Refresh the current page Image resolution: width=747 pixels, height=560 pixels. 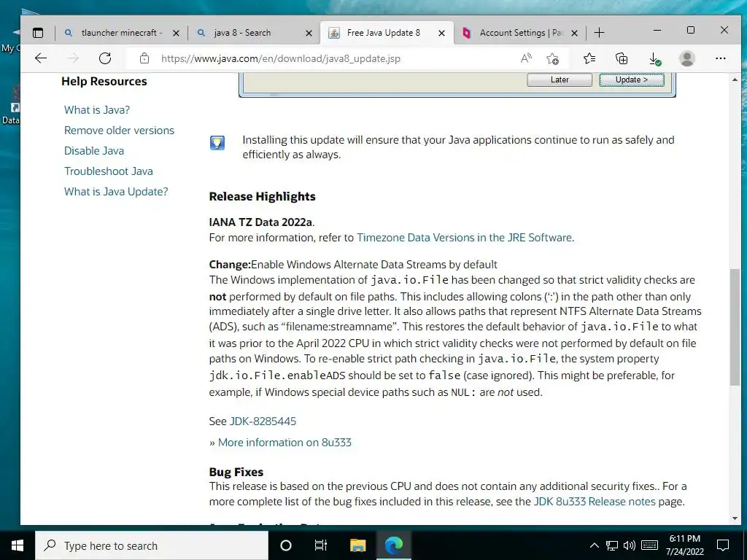click(x=105, y=58)
